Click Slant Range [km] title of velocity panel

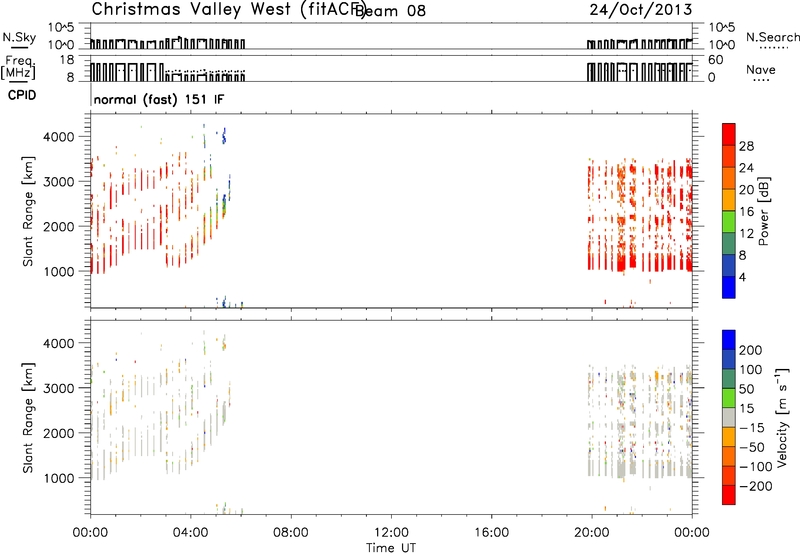coord(28,418)
